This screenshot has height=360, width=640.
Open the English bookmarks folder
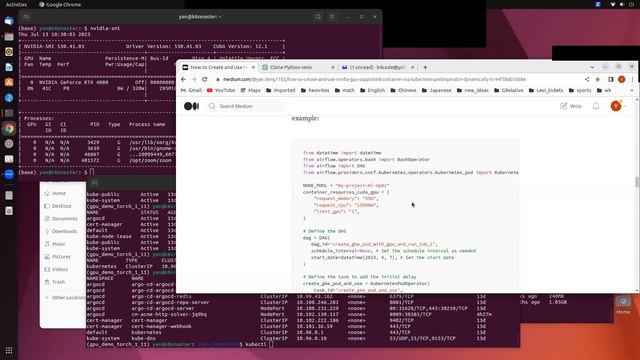click(x=372, y=90)
